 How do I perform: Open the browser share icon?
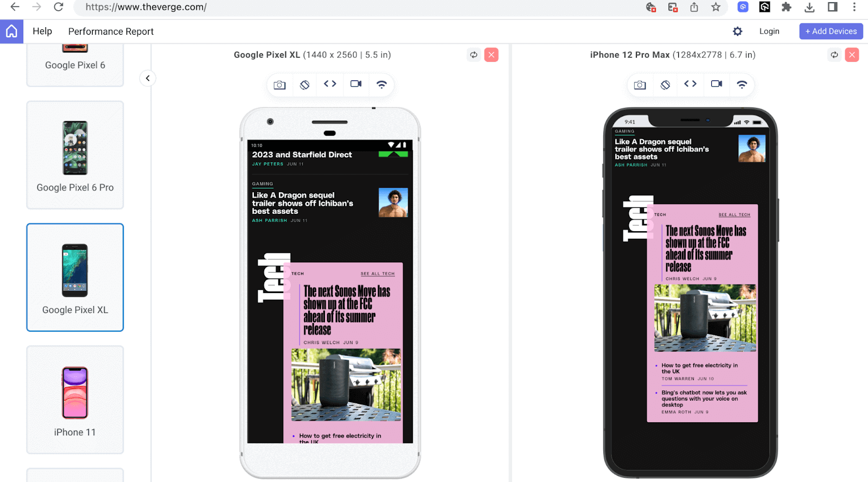694,7
